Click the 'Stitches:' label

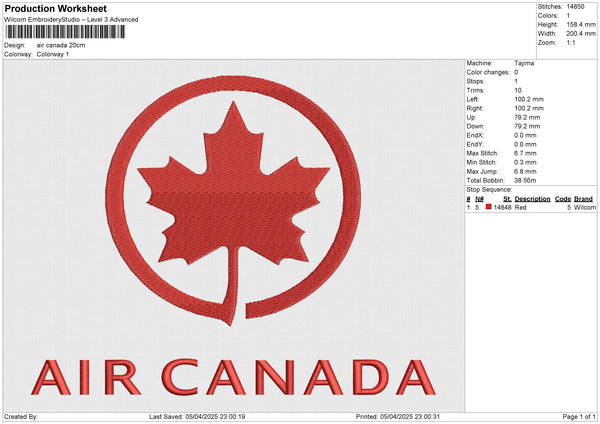pyautogui.click(x=550, y=7)
